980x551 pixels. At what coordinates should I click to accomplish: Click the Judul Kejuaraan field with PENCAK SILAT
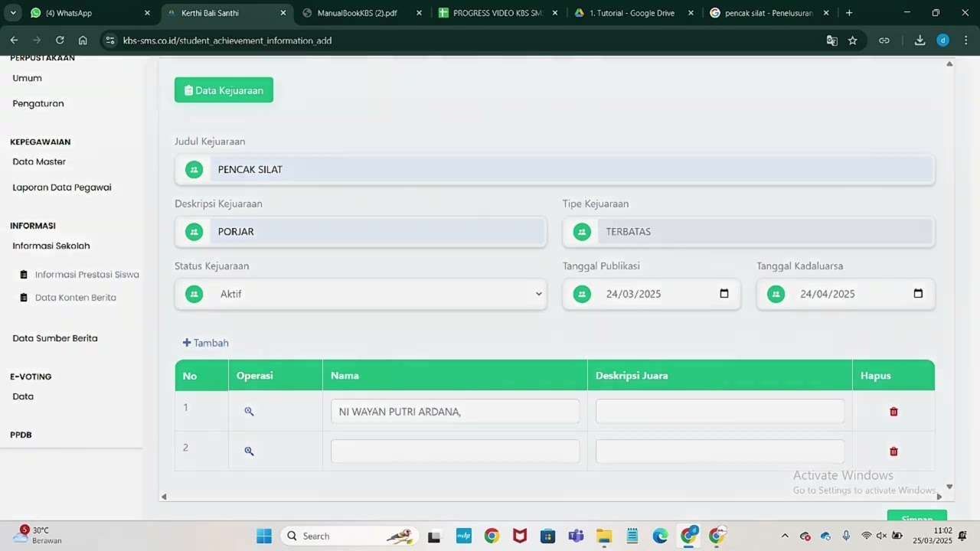(554, 169)
